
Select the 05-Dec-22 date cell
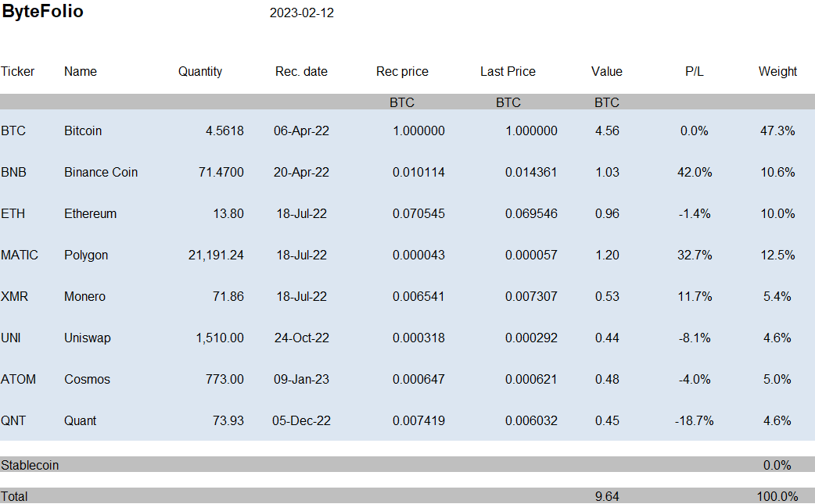tap(301, 421)
